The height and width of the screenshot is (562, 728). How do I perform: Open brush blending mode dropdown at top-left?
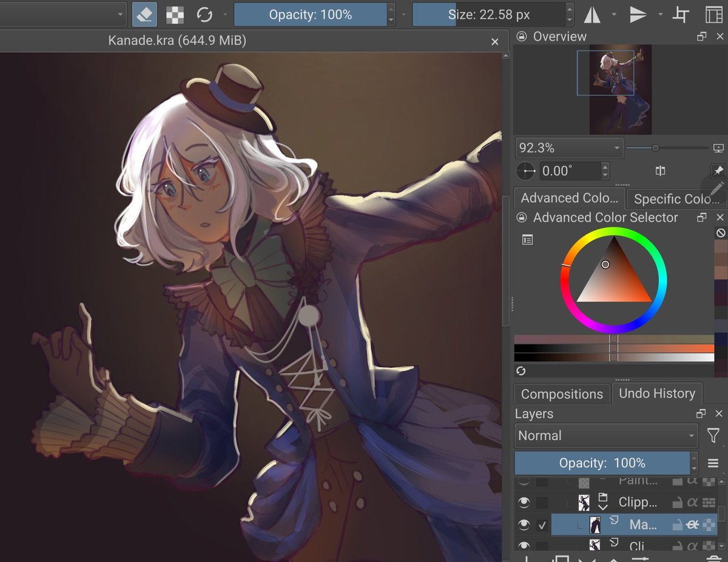click(x=63, y=14)
